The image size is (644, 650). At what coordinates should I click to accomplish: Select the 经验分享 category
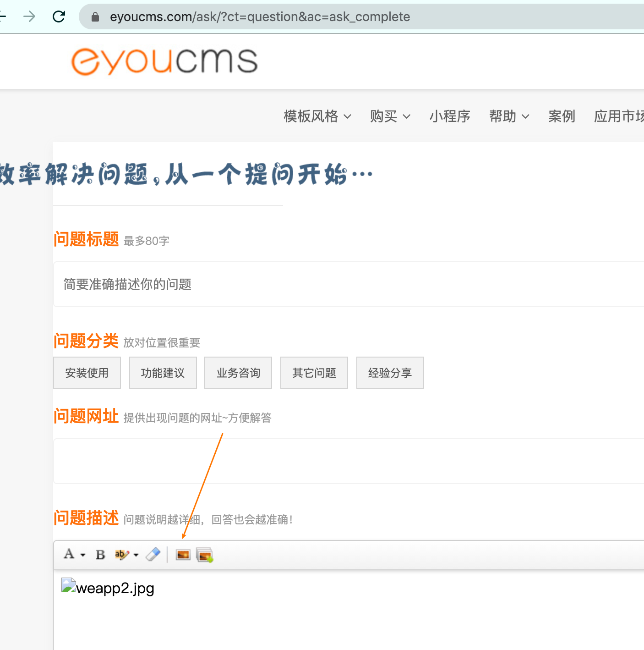coord(390,373)
